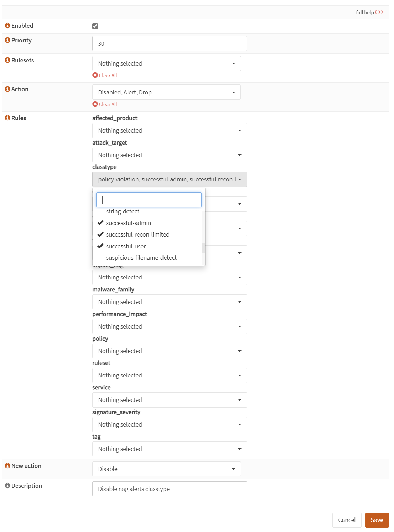Open the info tooltip for Rulesets
394x532 pixels.
pos(7,60)
